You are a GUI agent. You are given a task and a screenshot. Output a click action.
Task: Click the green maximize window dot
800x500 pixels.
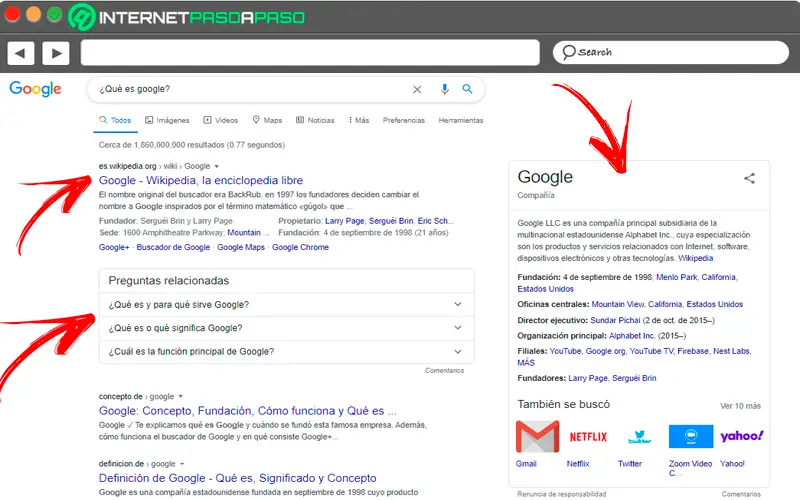(55, 14)
